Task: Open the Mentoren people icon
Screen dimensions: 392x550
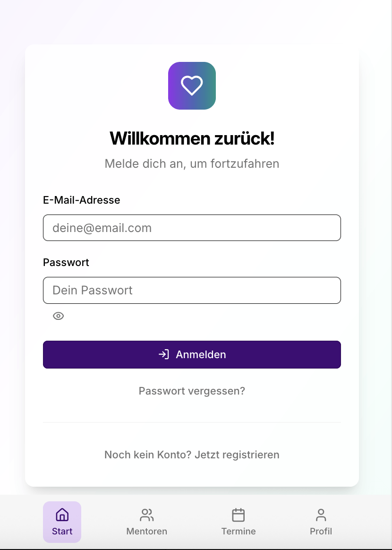Action: [x=146, y=515]
